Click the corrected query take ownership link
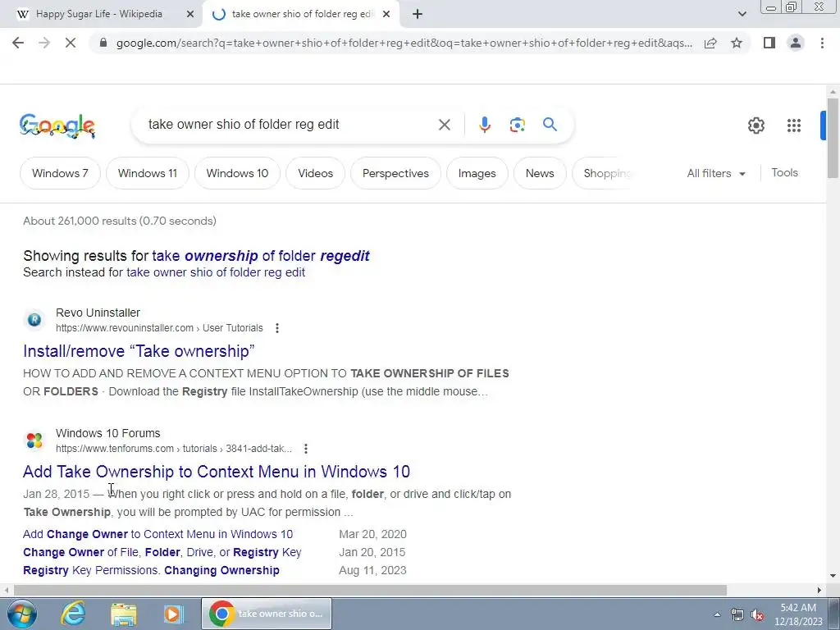The width and height of the screenshot is (840, 630). click(261, 256)
